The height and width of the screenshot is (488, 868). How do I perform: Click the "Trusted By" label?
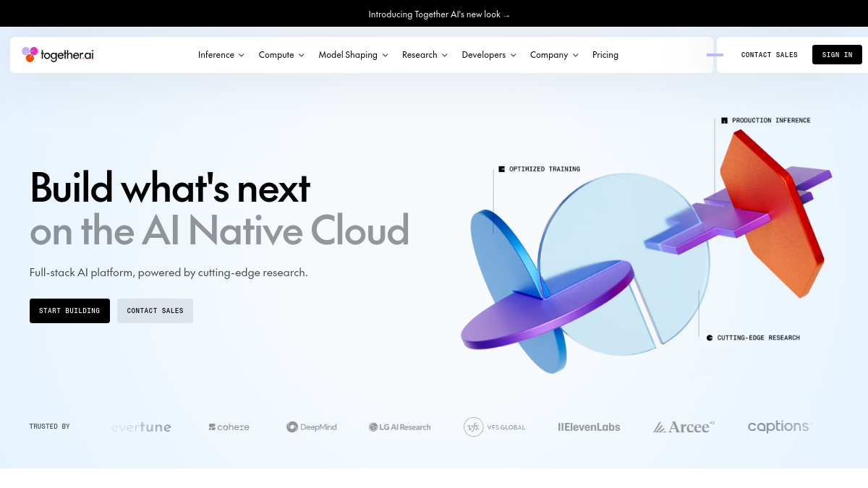(x=50, y=427)
